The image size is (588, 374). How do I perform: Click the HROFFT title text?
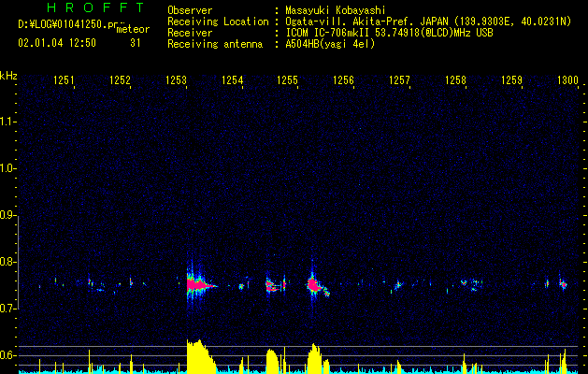(x=95, y=7)
